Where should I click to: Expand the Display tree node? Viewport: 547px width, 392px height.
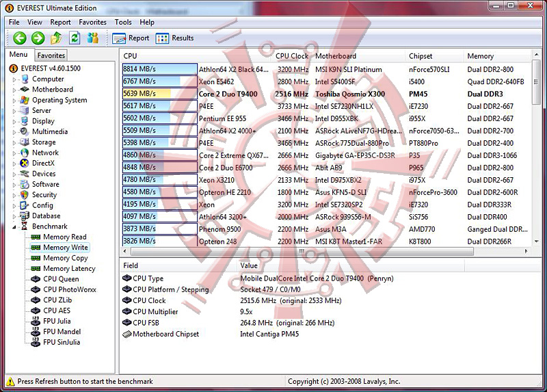[x=14, y=122]
